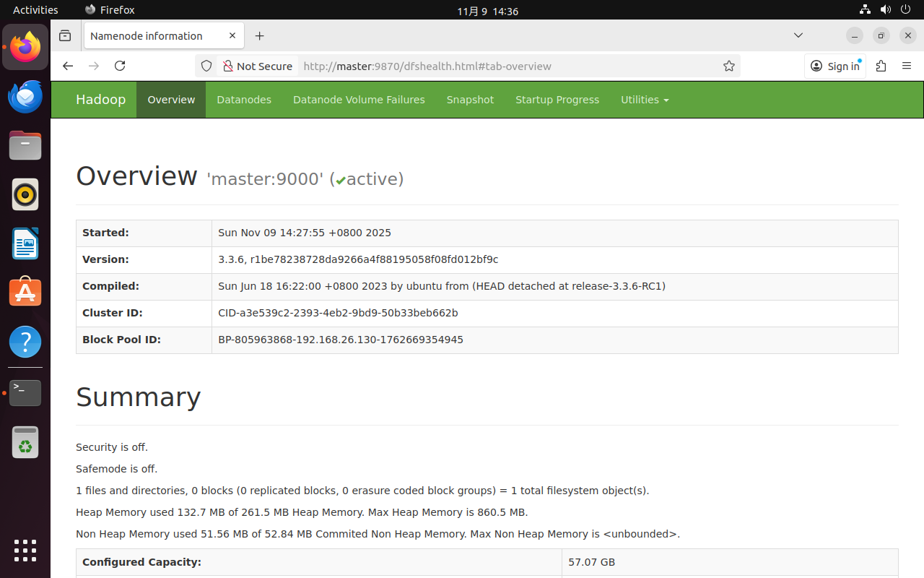This screenshot has width=924, height=578.
Task: Expand the Utilities dropdown menu
Action: coord(645,100)
